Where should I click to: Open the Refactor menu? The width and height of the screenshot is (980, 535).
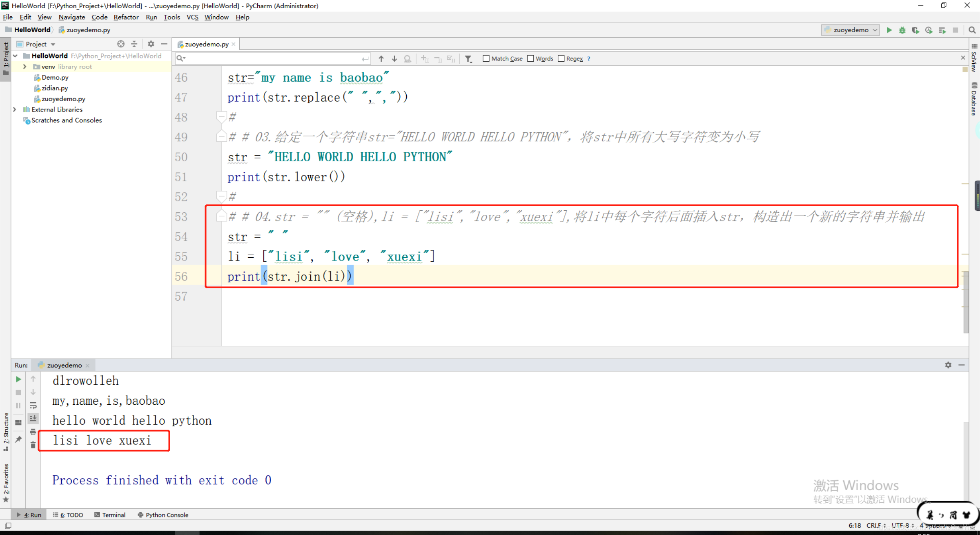click(126, 17)
